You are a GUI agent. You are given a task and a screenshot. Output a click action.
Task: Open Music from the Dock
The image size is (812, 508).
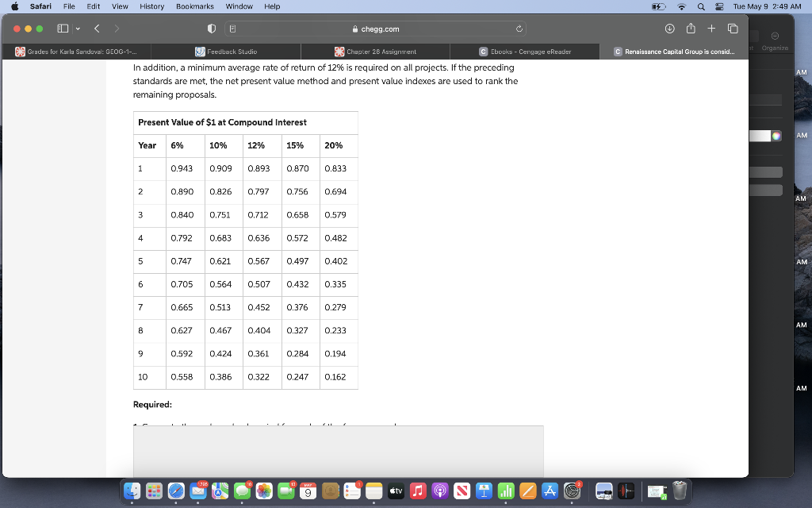point(419,491)
